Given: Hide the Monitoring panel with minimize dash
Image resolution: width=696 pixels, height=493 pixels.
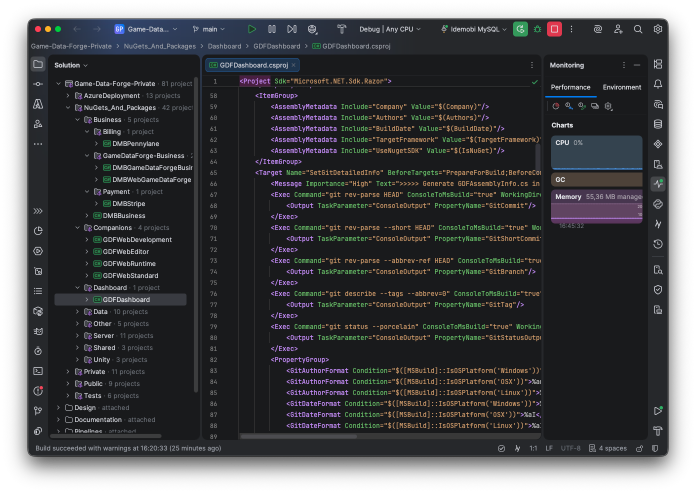Looking at the screenshot, I should click(x=637, y=65).
